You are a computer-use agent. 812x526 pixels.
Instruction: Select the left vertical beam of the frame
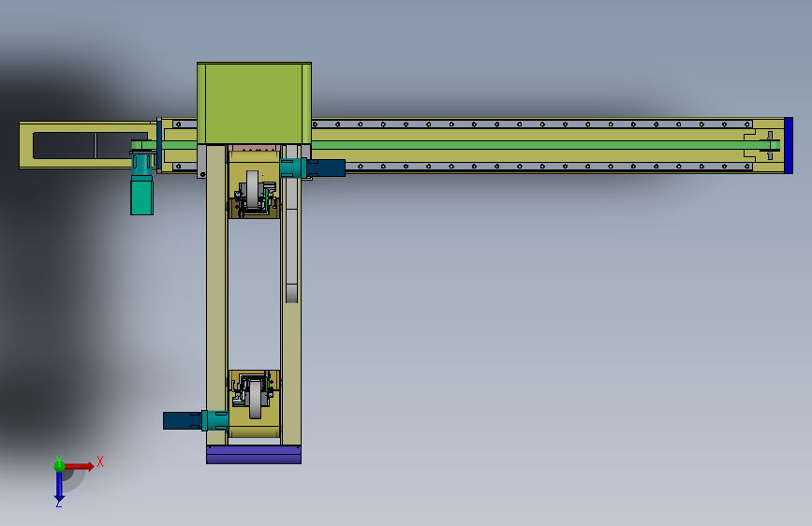point(217,295)
